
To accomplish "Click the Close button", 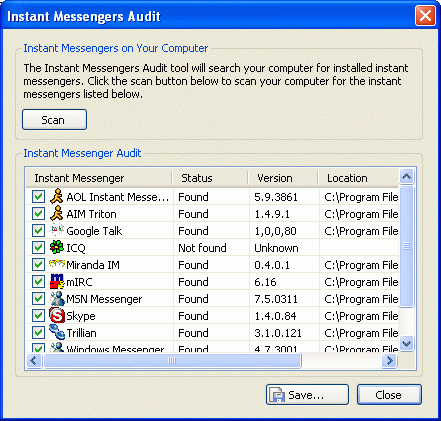I will [389, 395].
